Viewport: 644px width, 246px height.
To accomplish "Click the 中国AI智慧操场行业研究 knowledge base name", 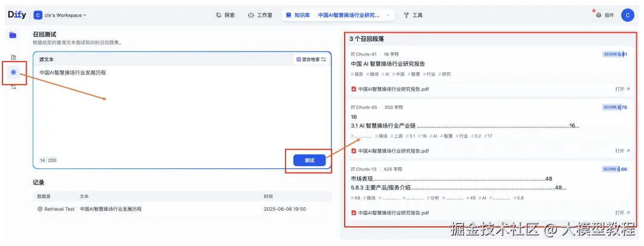I will [349, 15].
